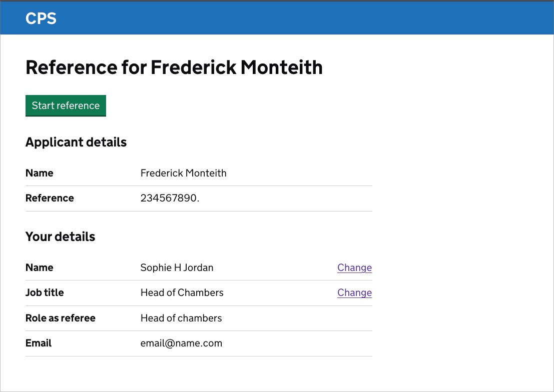
Task: Click the referee name Sophie H Jordan
Action: pyautogui.click(x=177, y=267)
